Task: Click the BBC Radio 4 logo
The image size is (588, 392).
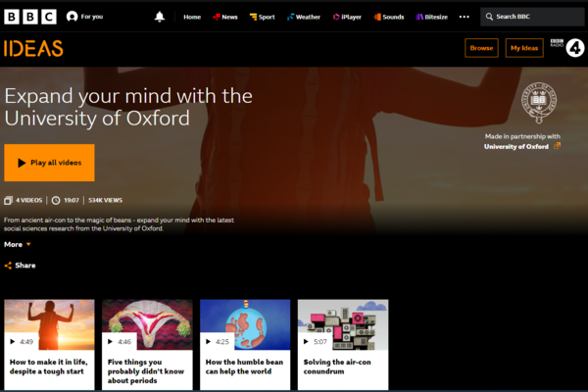Action: pos(567,48)
